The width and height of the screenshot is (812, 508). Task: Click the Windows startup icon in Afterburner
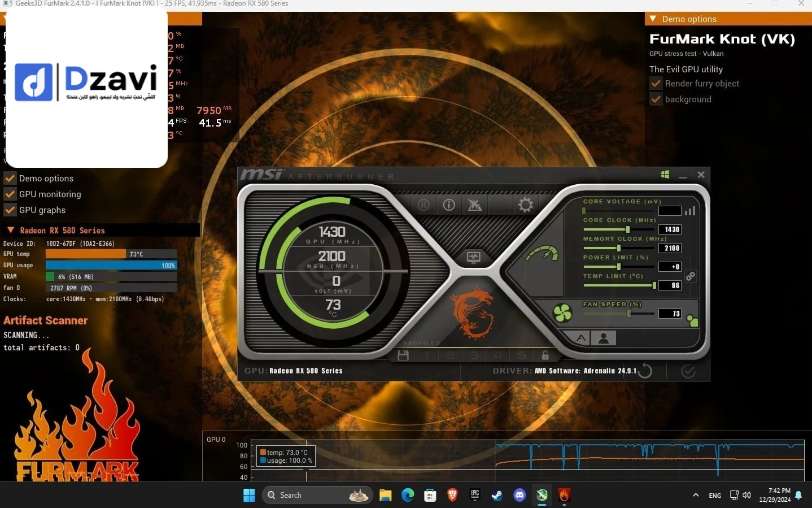(665, 175)
